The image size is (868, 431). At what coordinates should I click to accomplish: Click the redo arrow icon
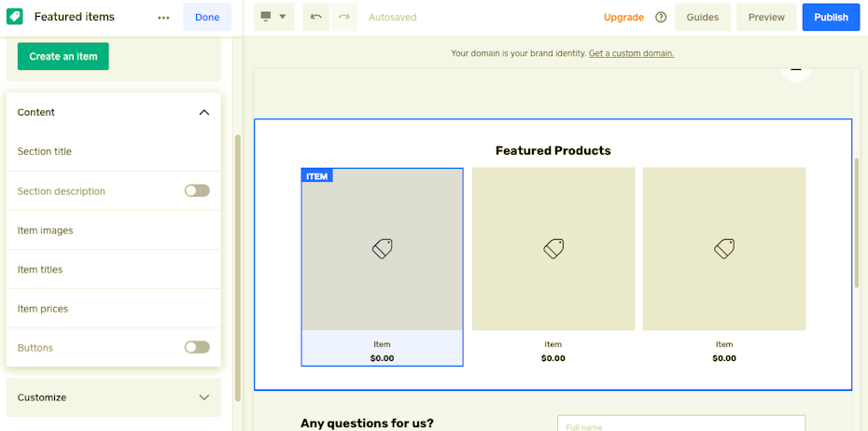tap(343, 17)
